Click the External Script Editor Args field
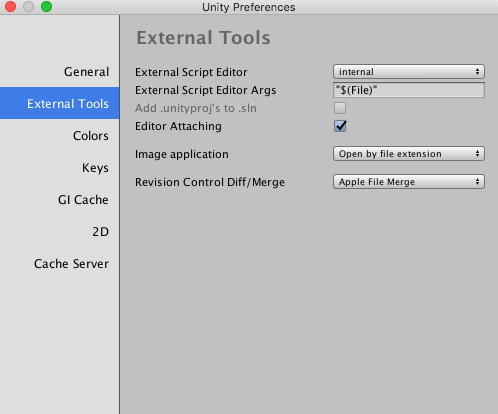Screen dimensions: 498x414 coord(409,90)
